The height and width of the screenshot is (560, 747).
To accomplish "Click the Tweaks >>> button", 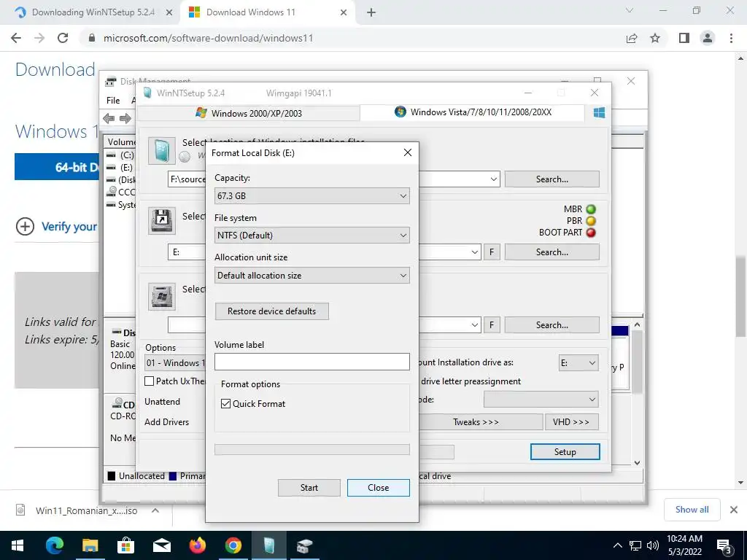I will 476,422.
